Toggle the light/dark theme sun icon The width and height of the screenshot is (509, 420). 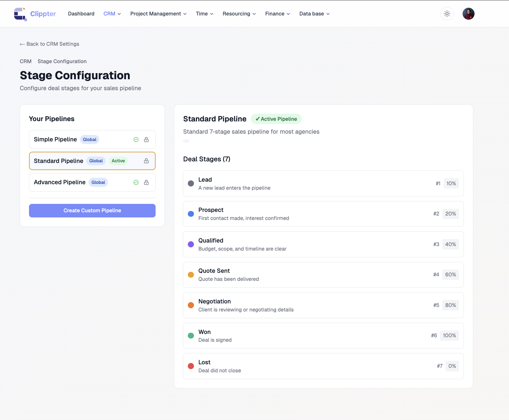(x=447, y=14)
